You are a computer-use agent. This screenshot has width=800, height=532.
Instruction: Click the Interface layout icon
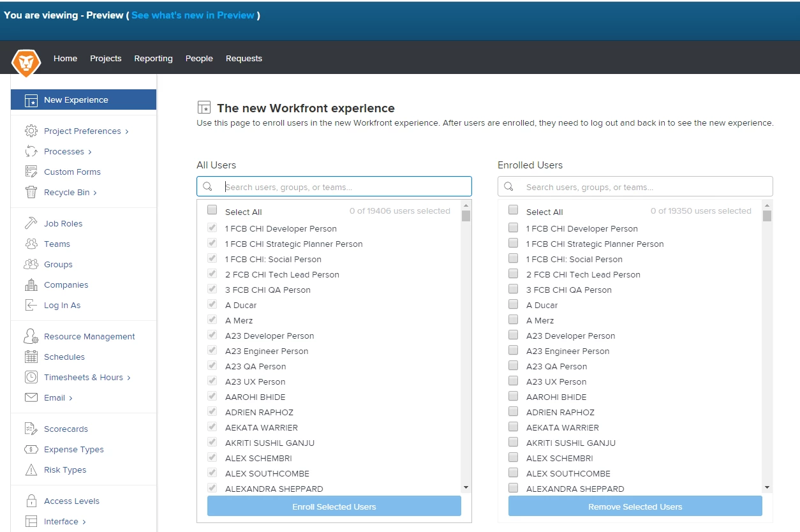(x=31, y=521)
